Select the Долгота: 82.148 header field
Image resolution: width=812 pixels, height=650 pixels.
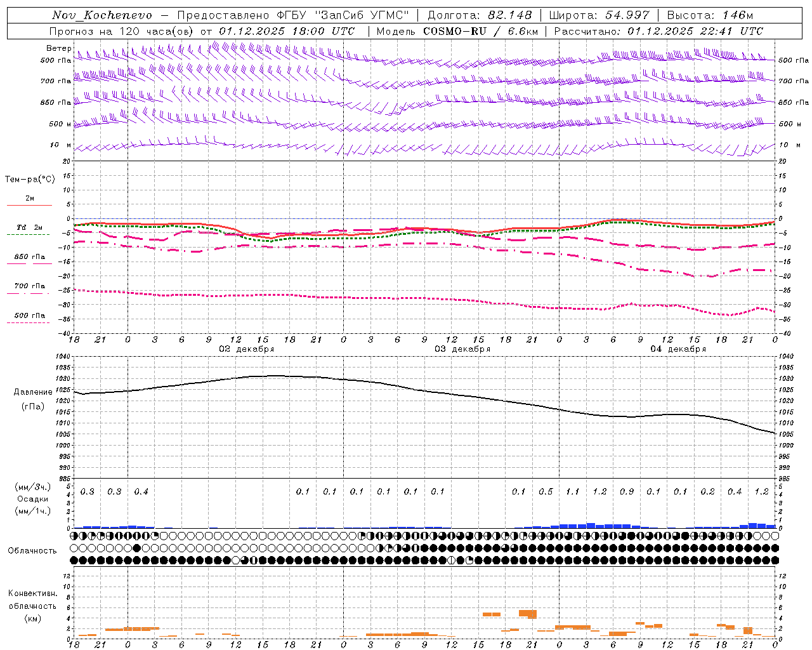click(480, 15)
